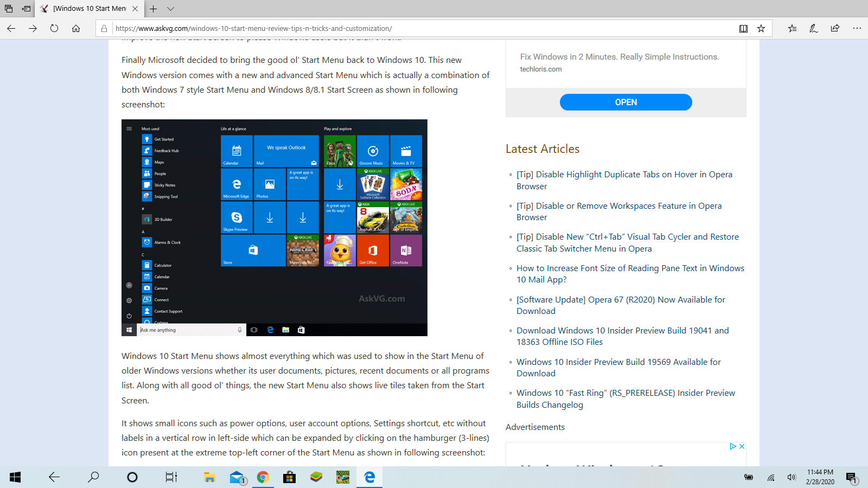This screenshot has width=868, height=488.
Task: Open Minecraft icon on taskbar
Action: pyautogui.click(x=343, y=477)
